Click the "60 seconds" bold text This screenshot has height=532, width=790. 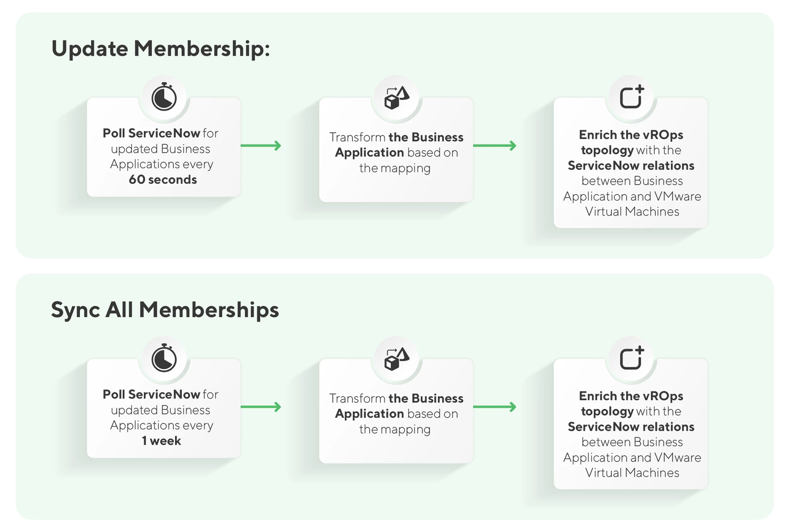tap(163, 180)
